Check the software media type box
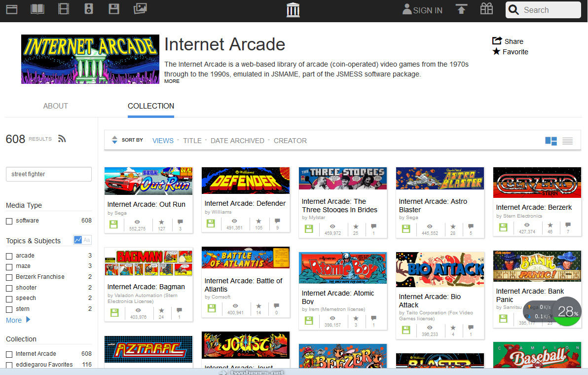Screen dimensions: 588x375 point(9,221)
